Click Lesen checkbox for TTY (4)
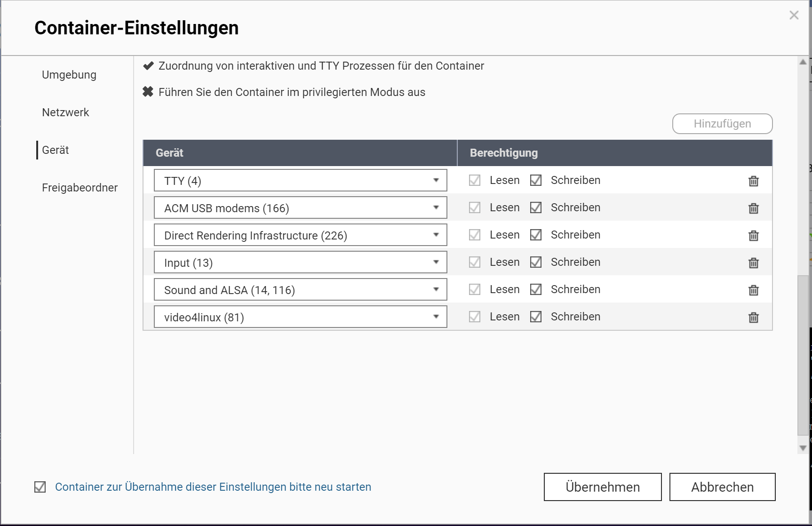This screenshot has width=812, height=526. (x=475, y=180)
